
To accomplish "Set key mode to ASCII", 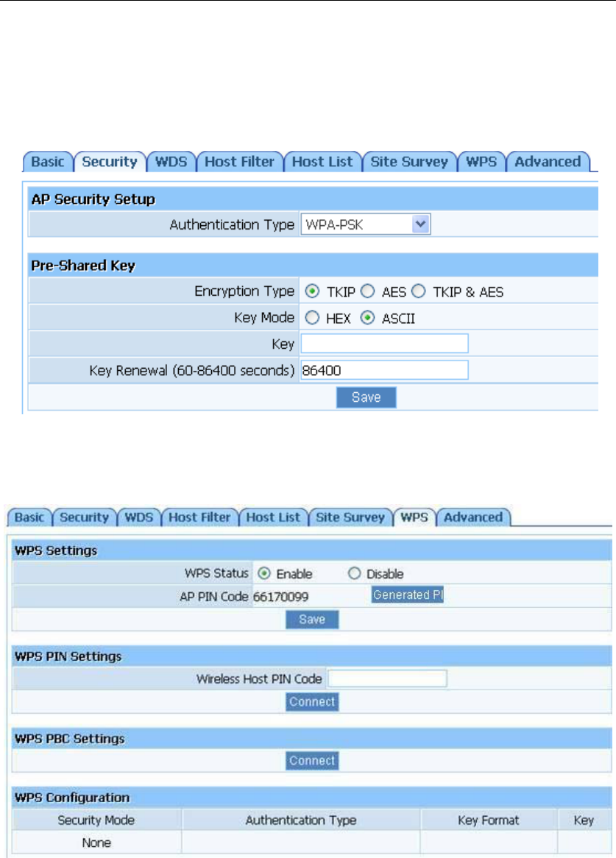I will tap(368, 317).
